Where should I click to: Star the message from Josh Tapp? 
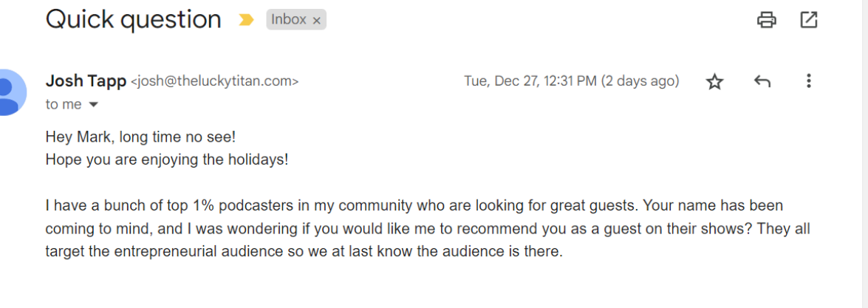point(714,81)
